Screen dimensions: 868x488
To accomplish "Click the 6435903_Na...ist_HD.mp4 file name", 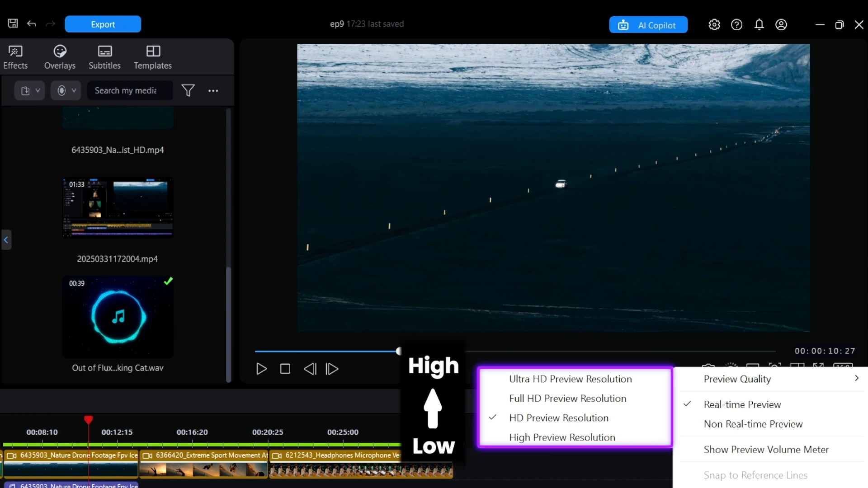I will 118,150.
